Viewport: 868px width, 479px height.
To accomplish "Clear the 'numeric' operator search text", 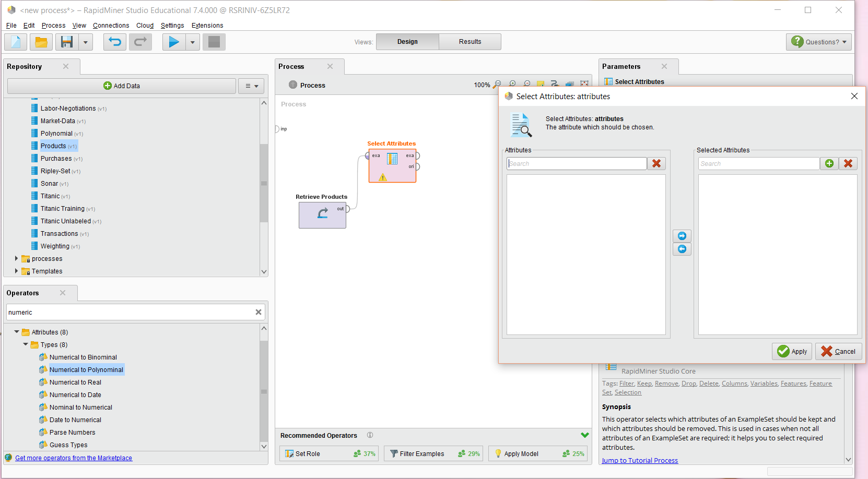I will (259, 312).
